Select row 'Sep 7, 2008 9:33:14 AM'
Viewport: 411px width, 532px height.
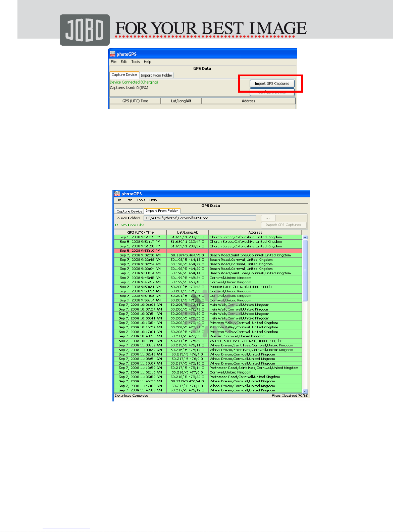click(208, 273)
